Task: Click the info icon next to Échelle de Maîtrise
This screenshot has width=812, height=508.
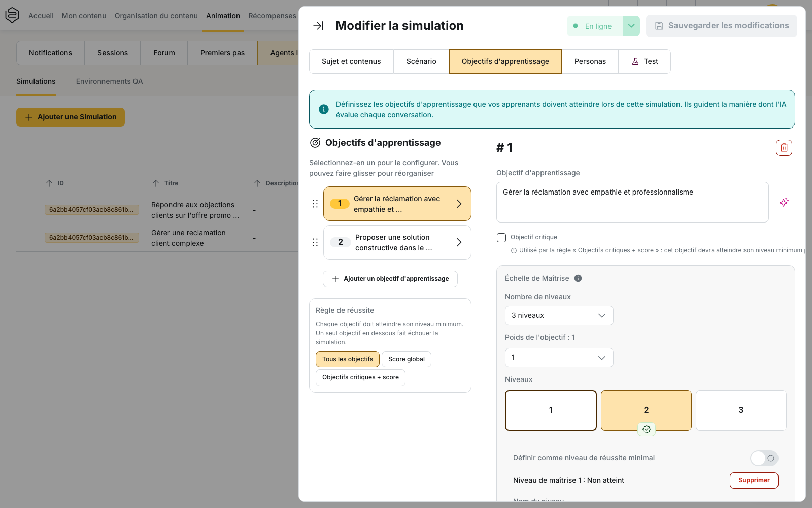Action: coord(578,278)
